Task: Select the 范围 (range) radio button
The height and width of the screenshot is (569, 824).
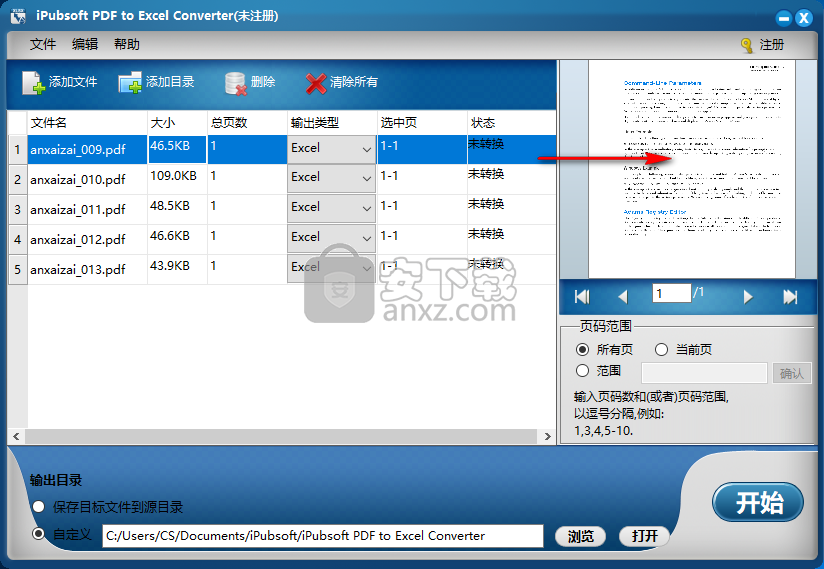Action: click(x=582, y=370)
